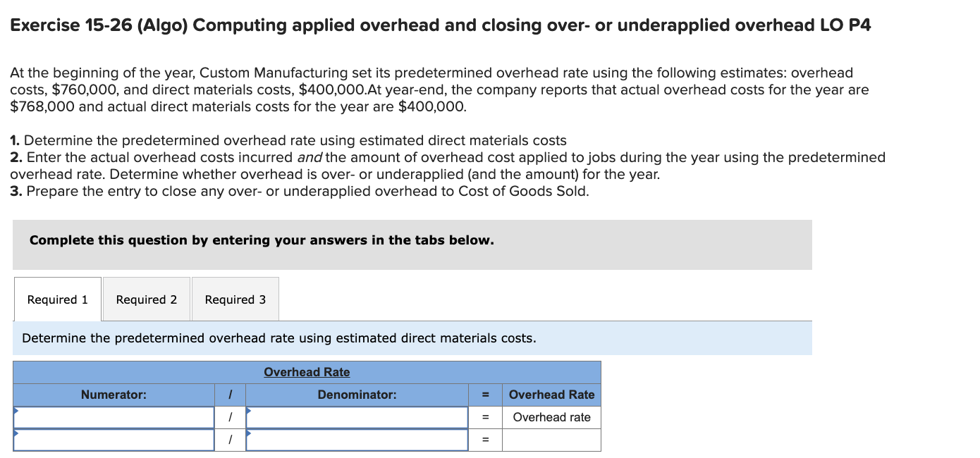Click the blue triangle marker in the bottom Denominator cell

[247, 433]
